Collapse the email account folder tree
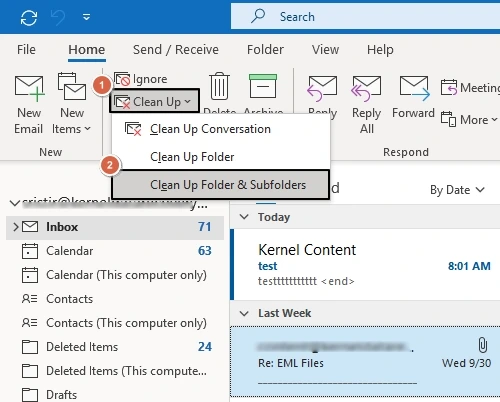This screenshot has width=500, height=402. coord(14,203)
